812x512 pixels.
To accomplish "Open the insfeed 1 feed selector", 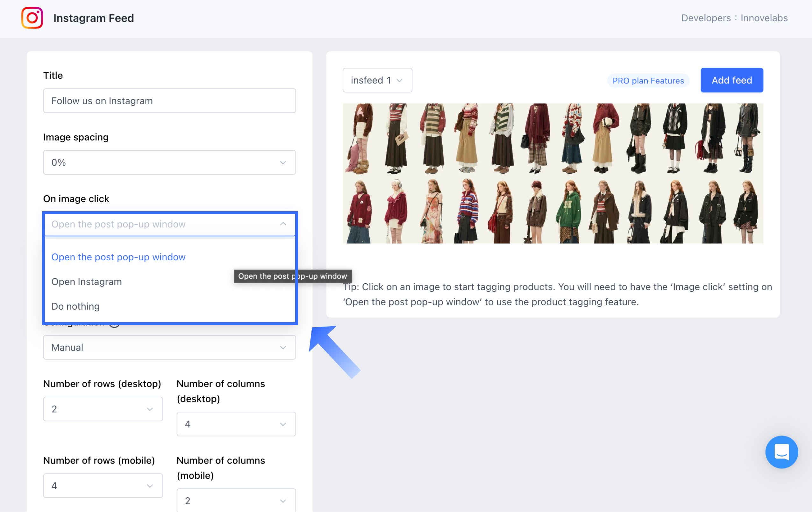I will 377,80.
